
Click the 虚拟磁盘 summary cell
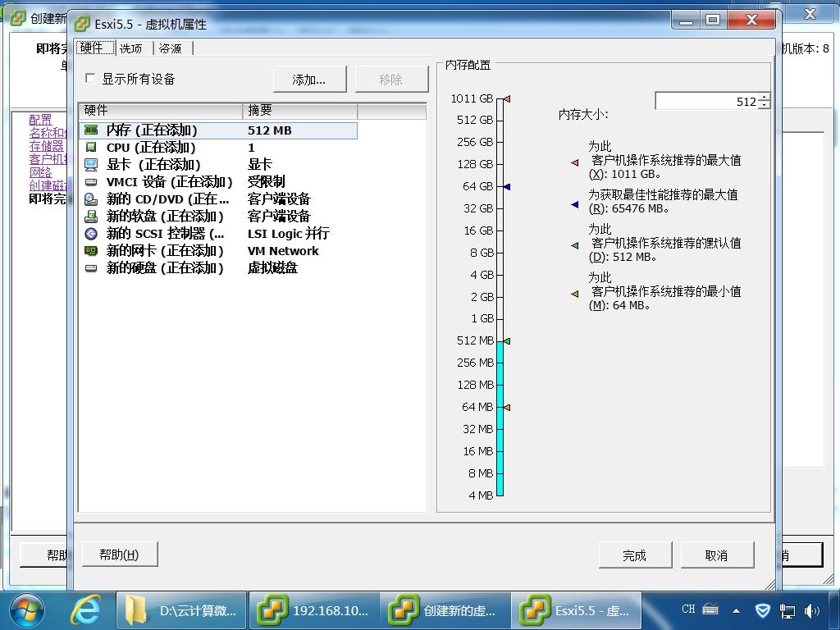click(272, 268)
